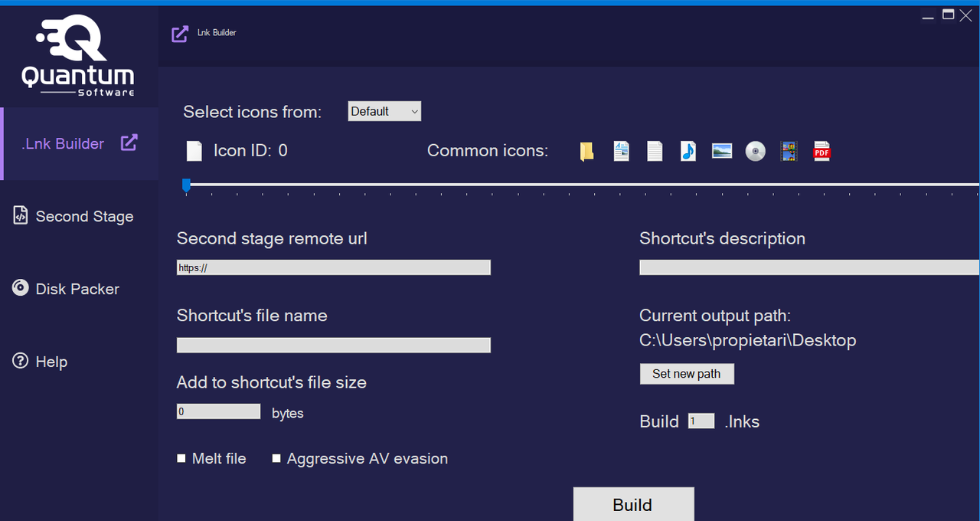Open Disk Packer via its disc icon
Screen dimensions: 980x521
click(21, 288)
